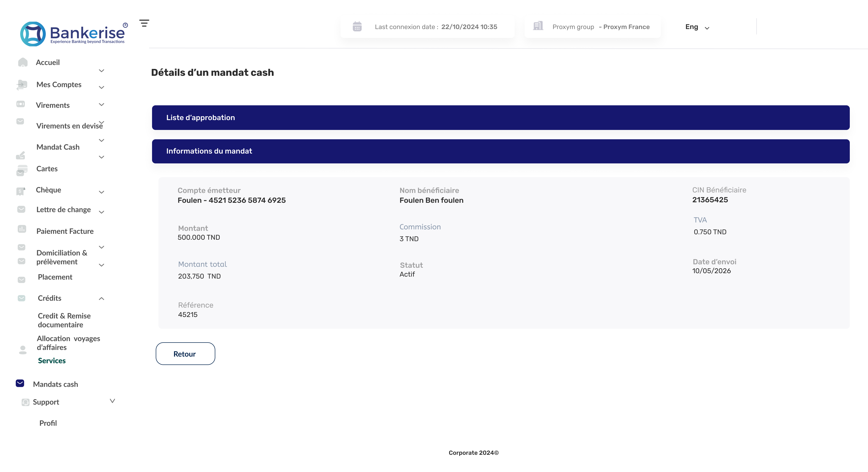Expand the Mes Comptes chevron
Image resolution: width=868 pixels, height=472 pixels.
click(101, 87)
